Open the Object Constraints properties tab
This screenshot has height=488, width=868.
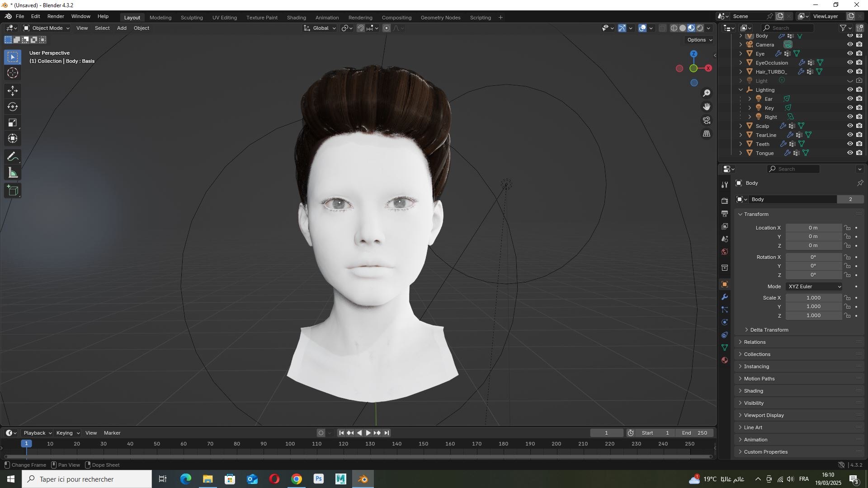coord(725,335)
